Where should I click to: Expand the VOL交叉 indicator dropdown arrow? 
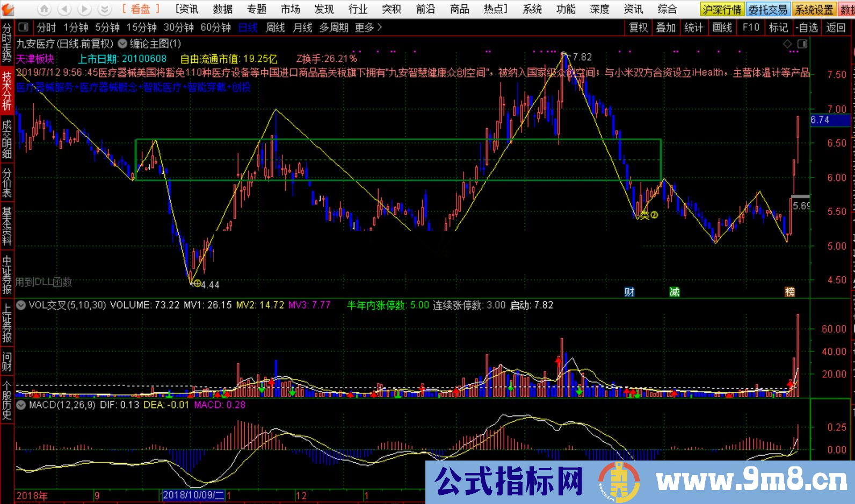point(21,305)
